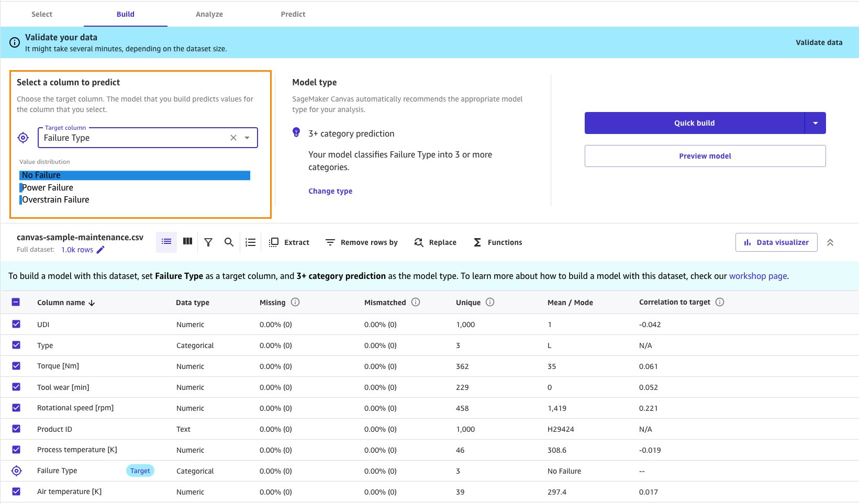The width and height of the screenshot is (859, 504).
Task: Click canvas-sample-maintenance.csv dataset name
Action: (x=80, y=237)
